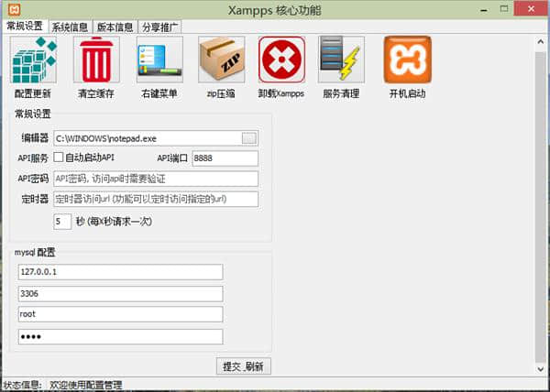
Task: Click the 提交_刷新 submit button
Action: click(244, 366)
